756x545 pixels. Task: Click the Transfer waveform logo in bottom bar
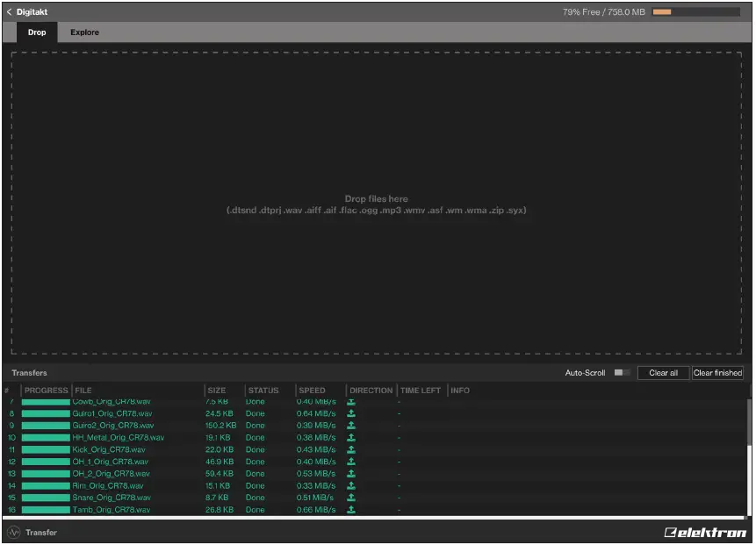(12, 532)
